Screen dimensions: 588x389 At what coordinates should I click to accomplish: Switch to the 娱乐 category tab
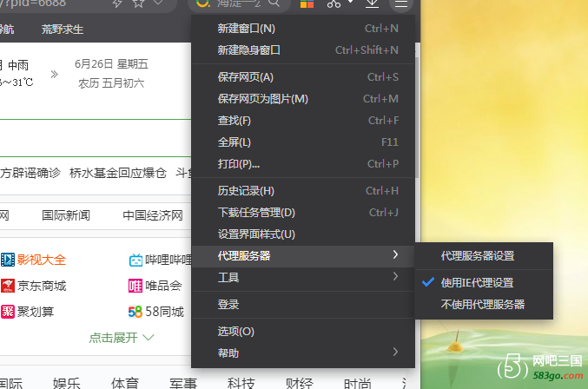coord(66,383)
